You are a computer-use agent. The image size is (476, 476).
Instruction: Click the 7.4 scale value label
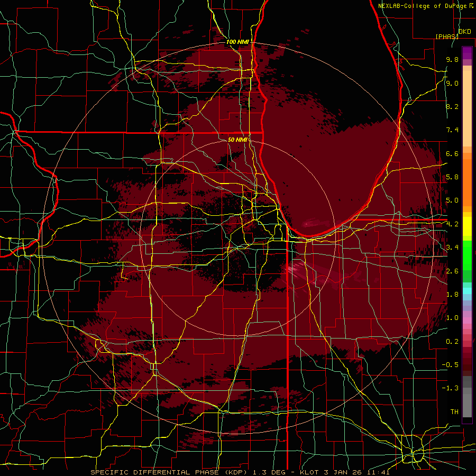pos(452,130)
